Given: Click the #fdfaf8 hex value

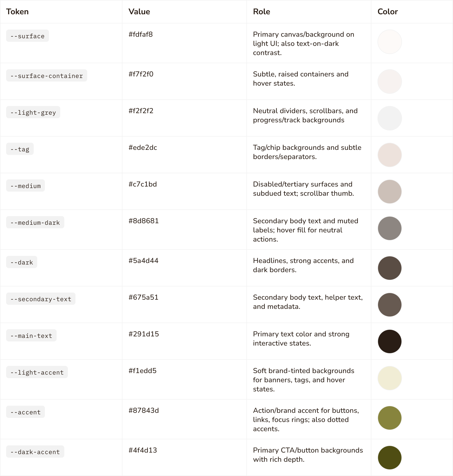Looking at the screenshot, I should [141, 34].
